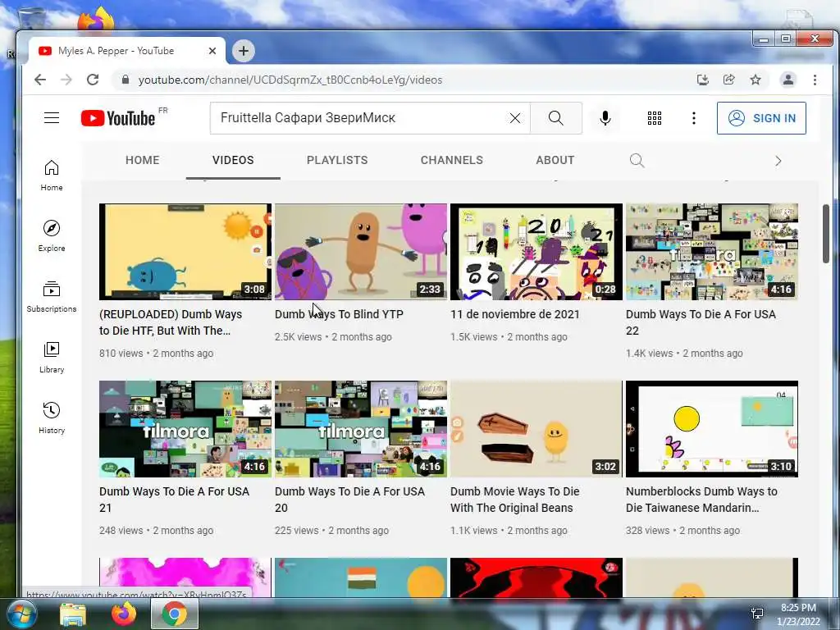Open Chrome three-dot menu

815,80
